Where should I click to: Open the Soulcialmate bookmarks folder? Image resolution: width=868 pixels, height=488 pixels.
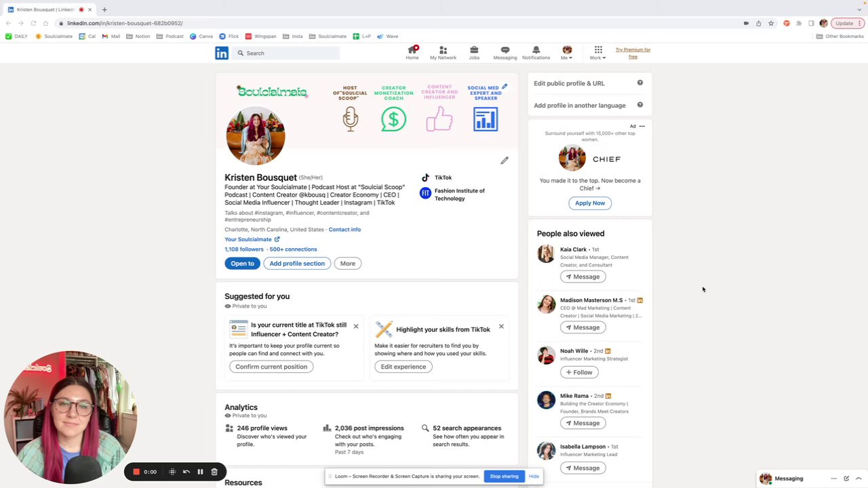point(328,37)
